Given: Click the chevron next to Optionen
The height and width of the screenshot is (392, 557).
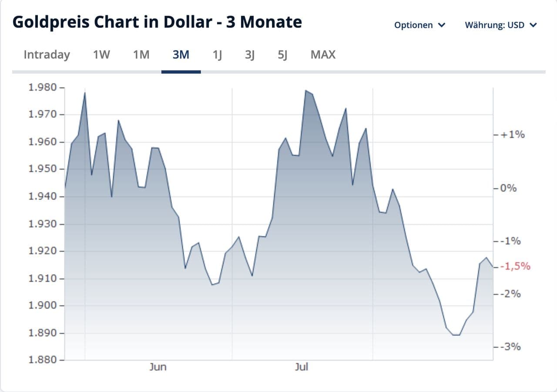Looking at the screenshot, I should [442, 25].
